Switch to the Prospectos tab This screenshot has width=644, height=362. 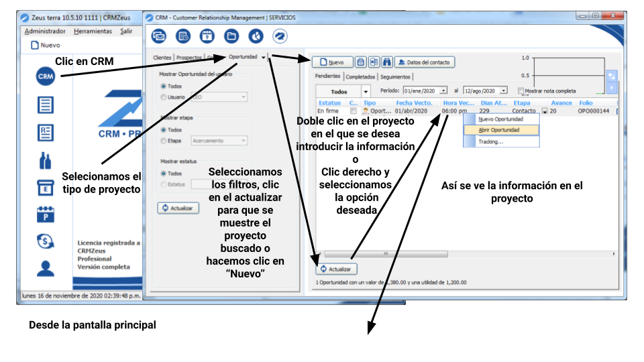point(189,58)
